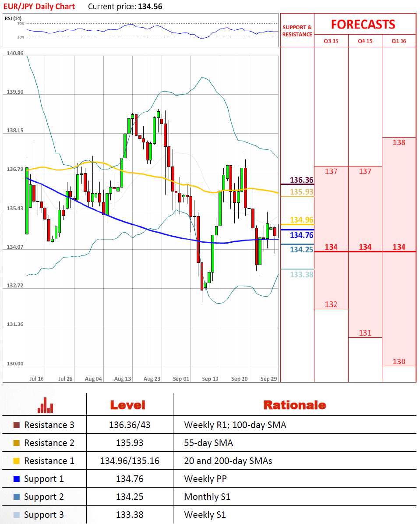Click the 138.15 price axis label
The image size is (420, 524).
15,131
